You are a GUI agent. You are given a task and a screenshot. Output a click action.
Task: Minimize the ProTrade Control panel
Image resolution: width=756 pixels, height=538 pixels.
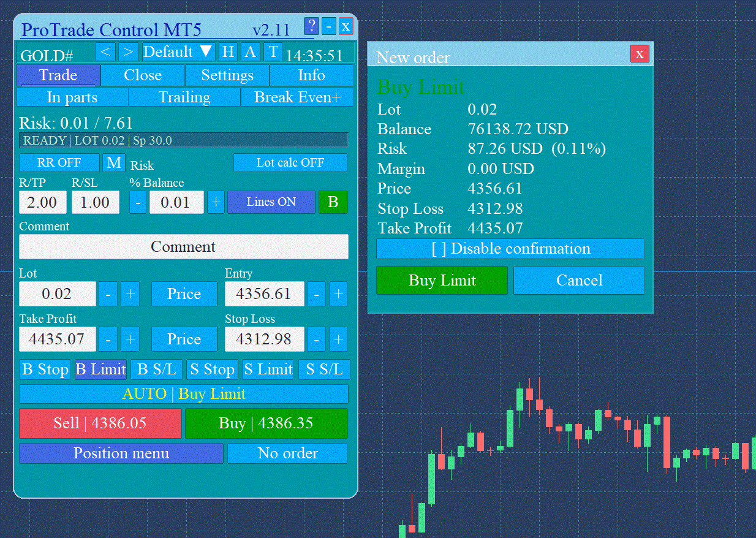pyautogui.click(x=329, y=26)
